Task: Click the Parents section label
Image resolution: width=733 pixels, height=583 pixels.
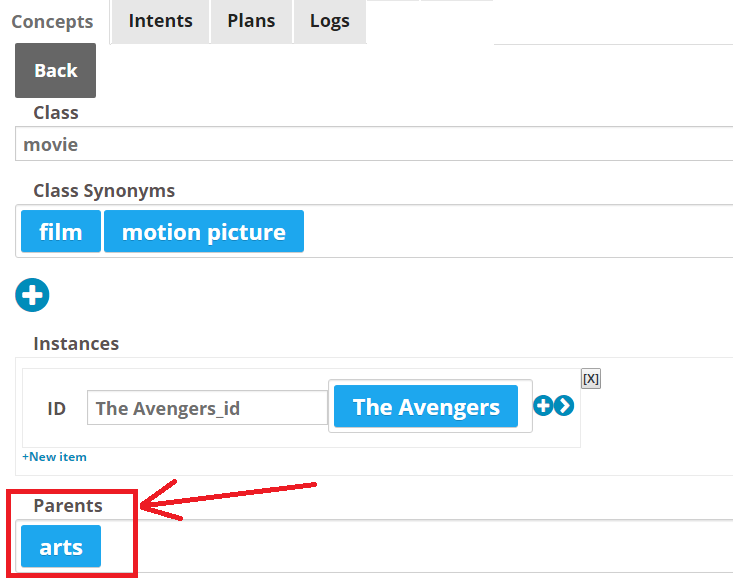Action: pyautogui.click(x=68, y=506)
